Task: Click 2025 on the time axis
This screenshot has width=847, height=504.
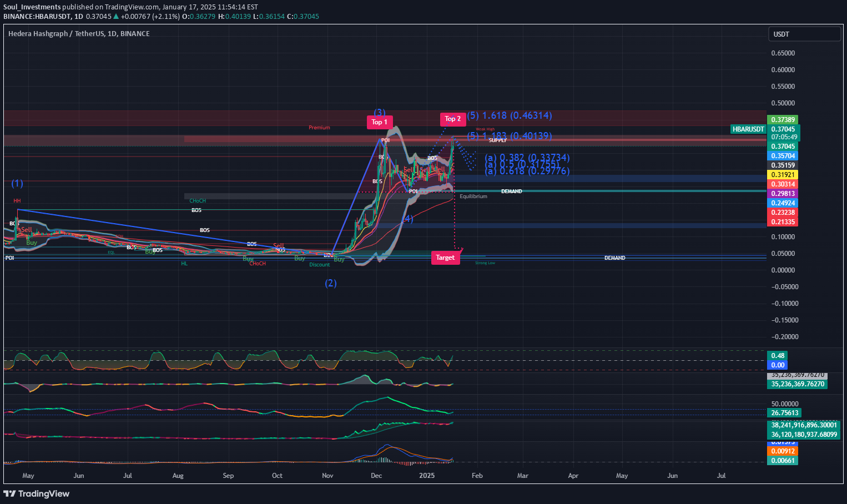Action: (427, 476)
